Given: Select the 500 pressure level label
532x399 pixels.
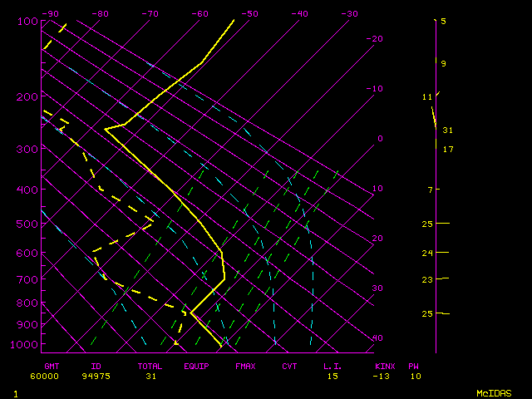Looking at the screenshot, I should click(27, 224).
